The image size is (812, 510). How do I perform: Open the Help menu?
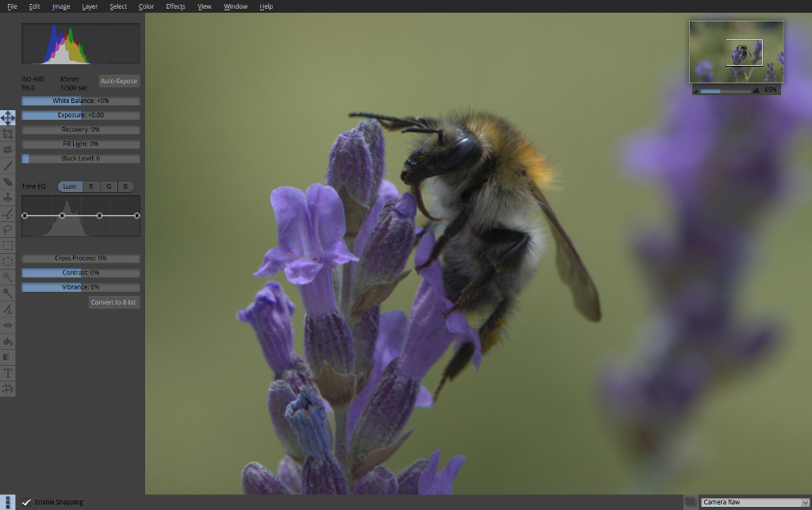click(x=266, y=6)
